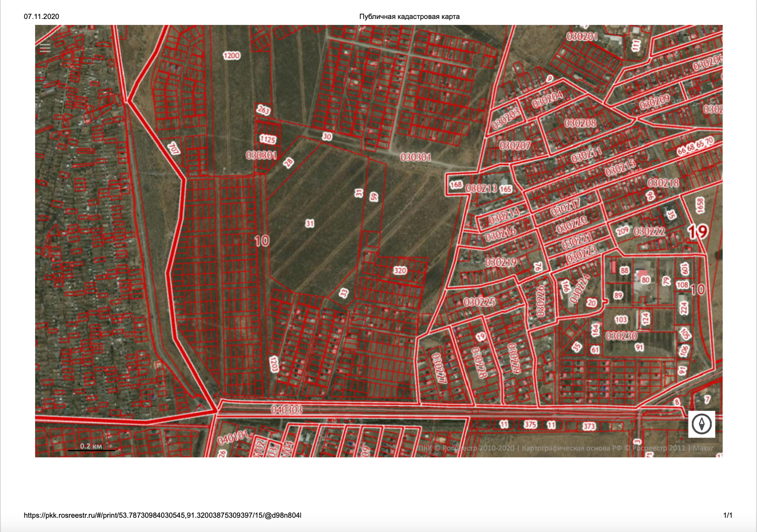Open the pkk.rosreestr.ru print URL link
This screenshot has height=532, width=757.
click(162, 515)
